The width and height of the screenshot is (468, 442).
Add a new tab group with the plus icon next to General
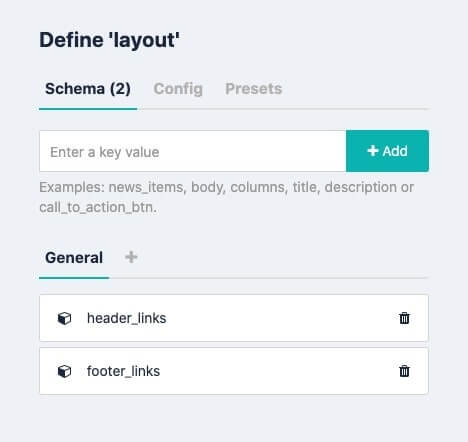pos(131,257)
